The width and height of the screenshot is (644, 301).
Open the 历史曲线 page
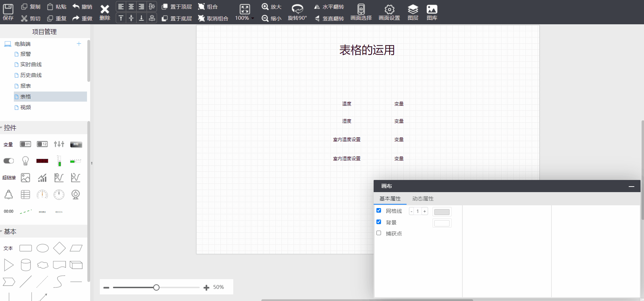(x=31, y=75)
